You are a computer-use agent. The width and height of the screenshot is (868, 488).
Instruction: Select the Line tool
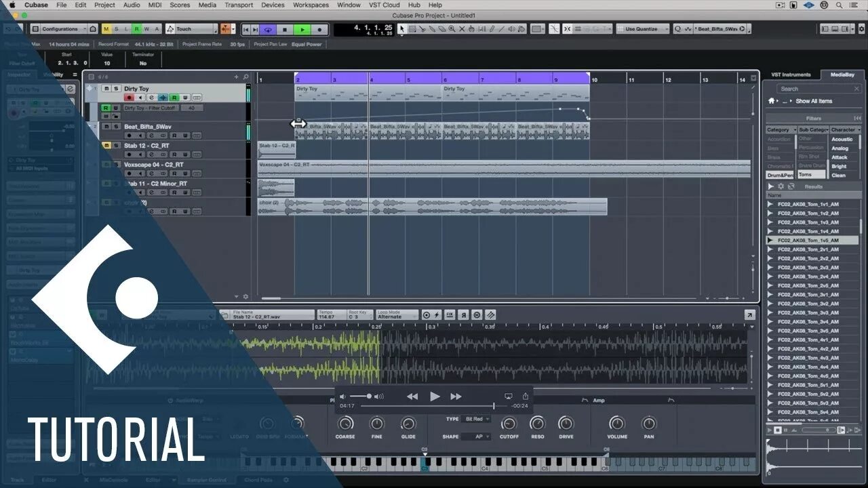tap(502, 29)
